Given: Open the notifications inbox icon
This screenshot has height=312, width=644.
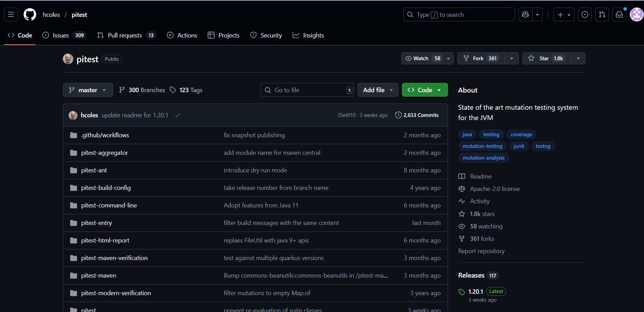Looking at the screenshot, I should tap(619, 14).
